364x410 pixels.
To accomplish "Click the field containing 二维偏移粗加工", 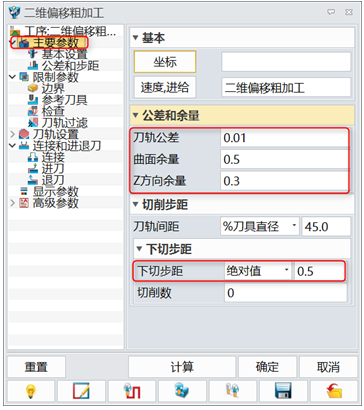I will (286, 87).
